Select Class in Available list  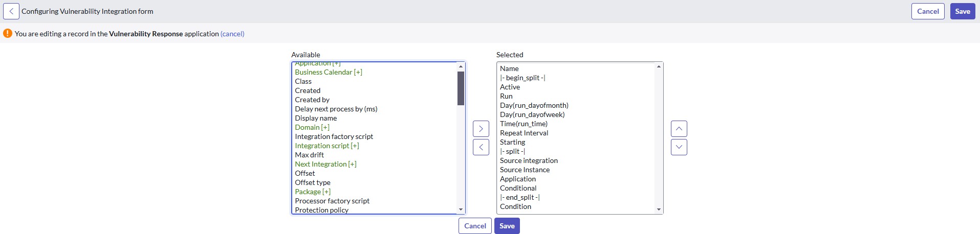[375, 81]
